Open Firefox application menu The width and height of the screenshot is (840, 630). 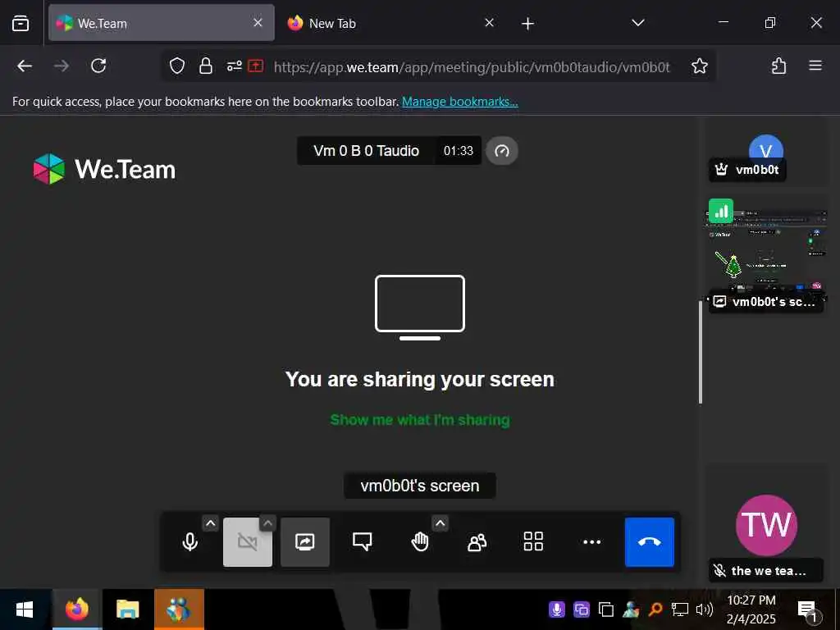point(815,66)
